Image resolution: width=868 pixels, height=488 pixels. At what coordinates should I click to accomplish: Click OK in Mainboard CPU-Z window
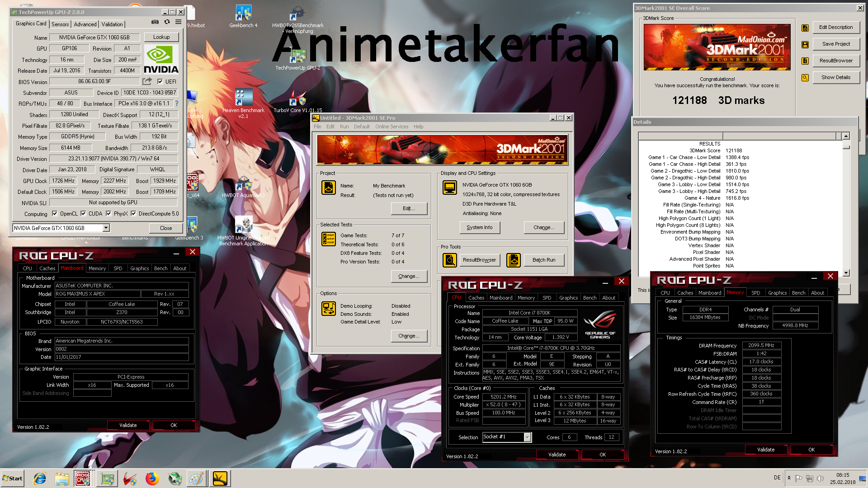coord(174,425)
